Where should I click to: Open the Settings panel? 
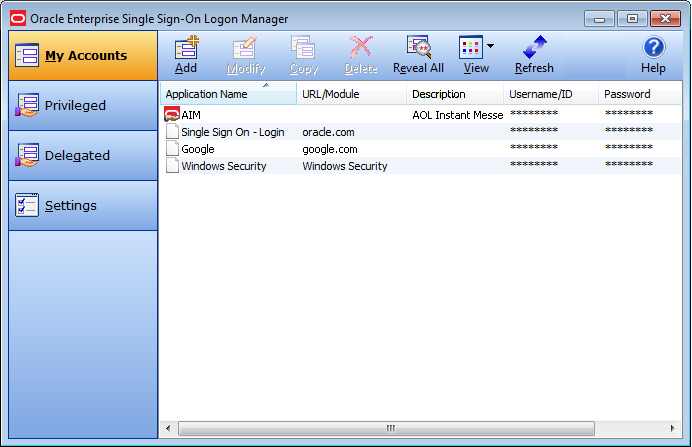(x=83, y=205)
